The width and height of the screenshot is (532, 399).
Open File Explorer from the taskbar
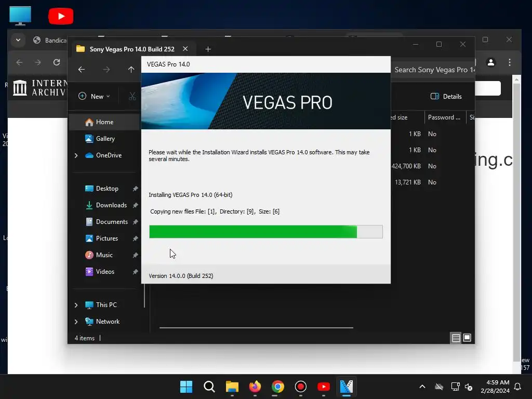tap(232, 387)
